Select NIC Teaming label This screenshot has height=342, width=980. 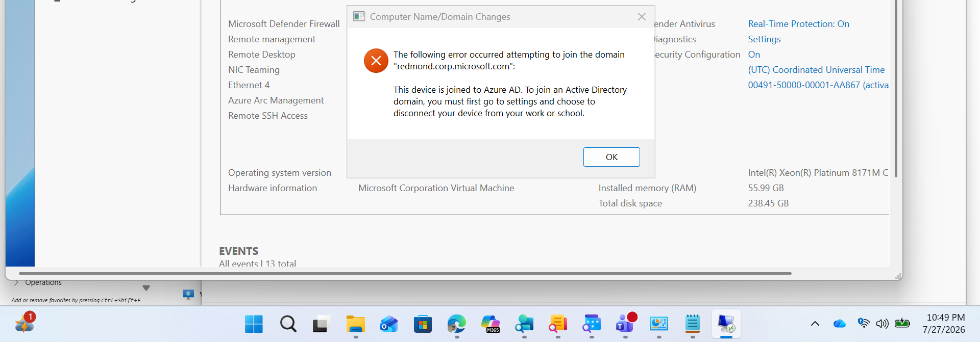click(254, 70)
